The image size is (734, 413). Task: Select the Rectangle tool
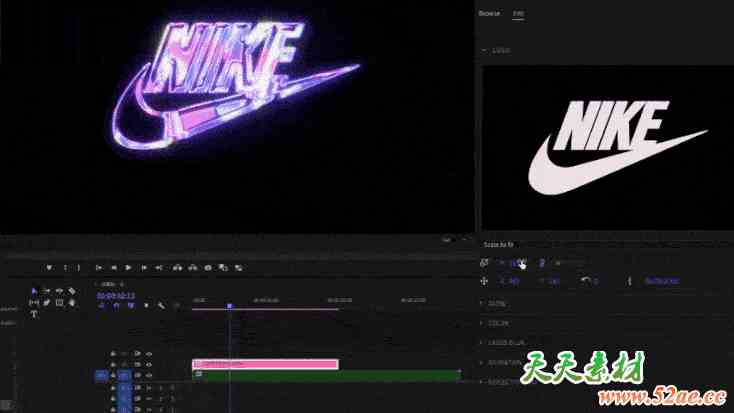pyautogui.click(x=59, y=303)
